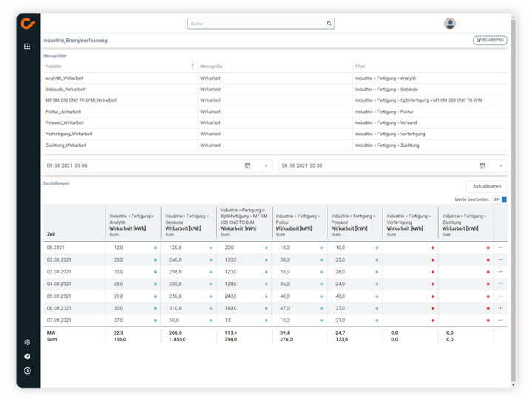Click the Bearbeiten button

coord(490,40)
